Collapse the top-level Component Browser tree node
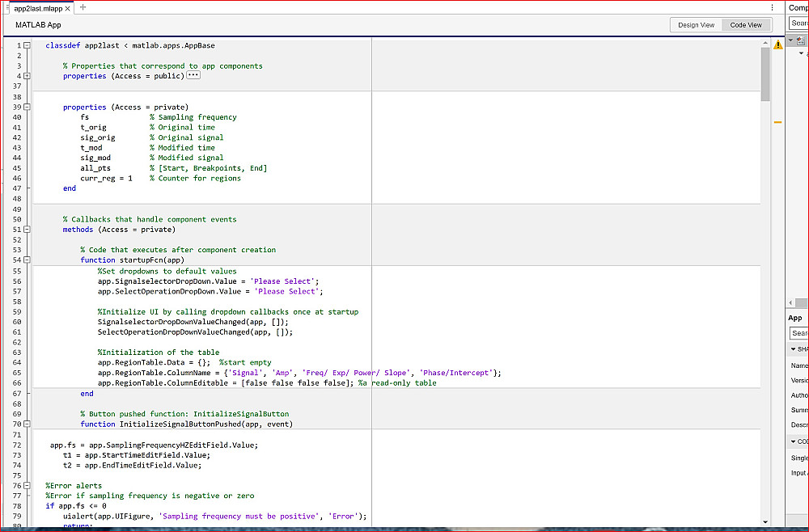 click(790, 40)
